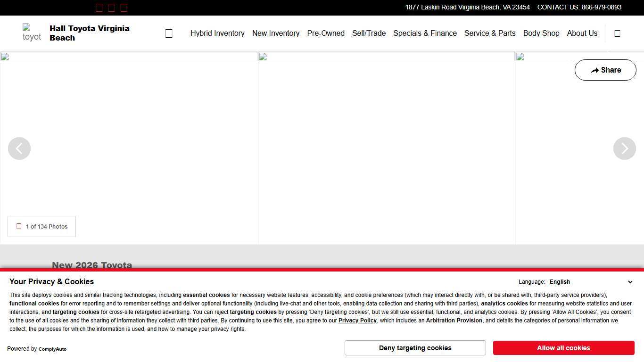Click the third red icon in top bar
The height and width of the screenshot is (362, 644).
click(x=124, y=8)
